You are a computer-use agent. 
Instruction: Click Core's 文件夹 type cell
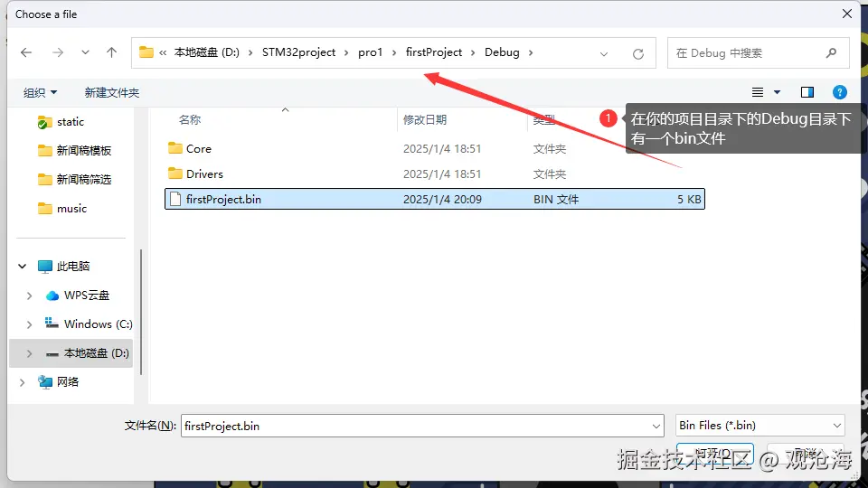pyautogui.click(x=549, y=149)
